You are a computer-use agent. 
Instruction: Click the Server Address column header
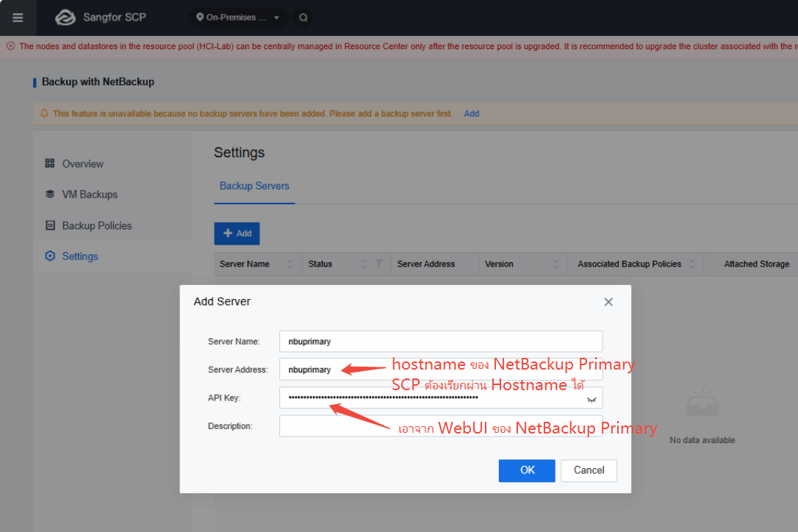pos(426,265)
